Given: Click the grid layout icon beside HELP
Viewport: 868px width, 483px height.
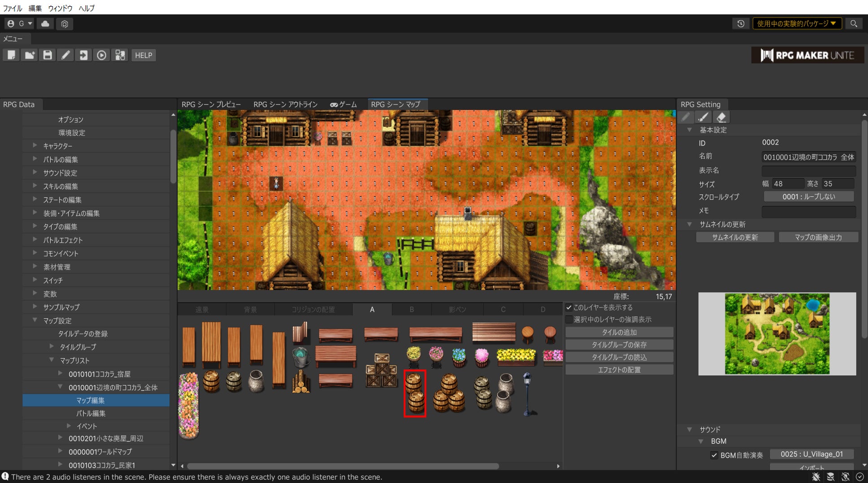Looking at the screenshot, I should pyautogui.click(x=120, y=55).
